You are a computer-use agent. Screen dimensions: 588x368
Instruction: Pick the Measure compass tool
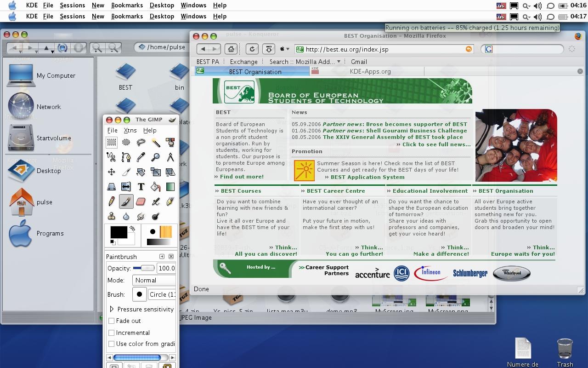170,157
